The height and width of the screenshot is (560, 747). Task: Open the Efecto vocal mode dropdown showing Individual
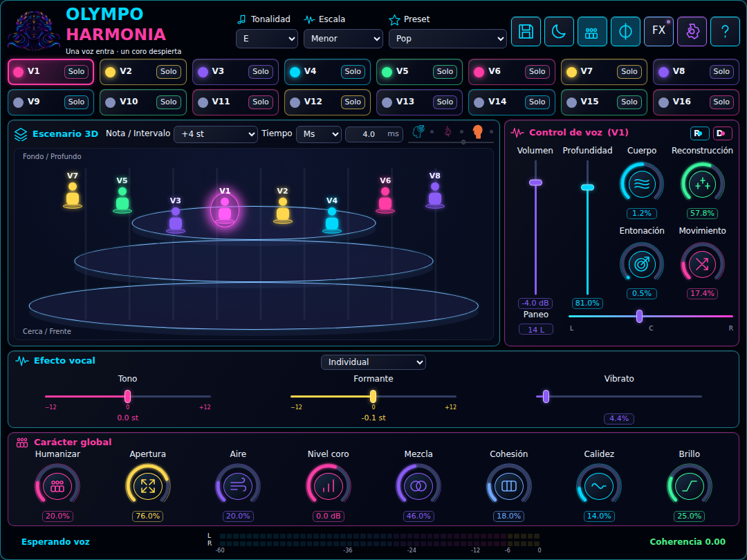(x=373, y=362)
